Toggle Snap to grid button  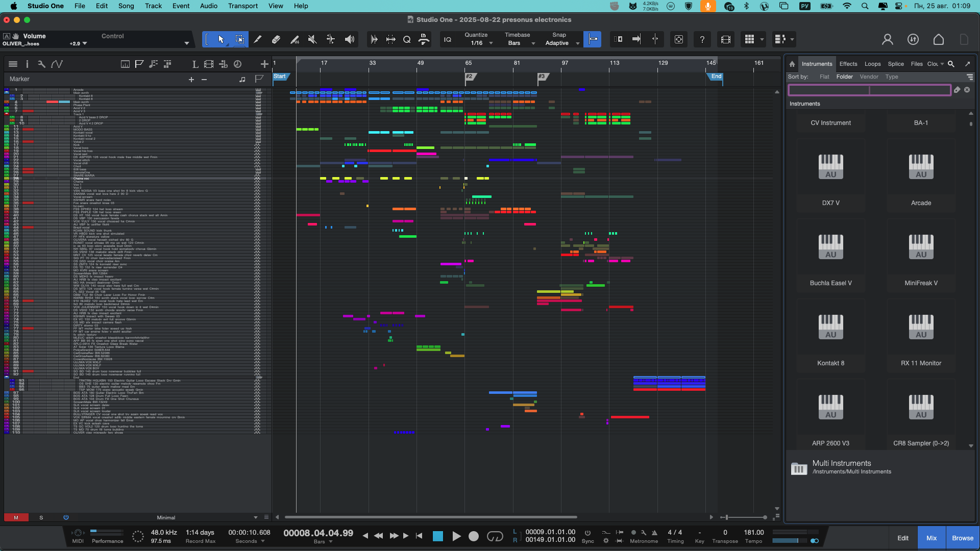pyautogui.click(x=593, y=39)
